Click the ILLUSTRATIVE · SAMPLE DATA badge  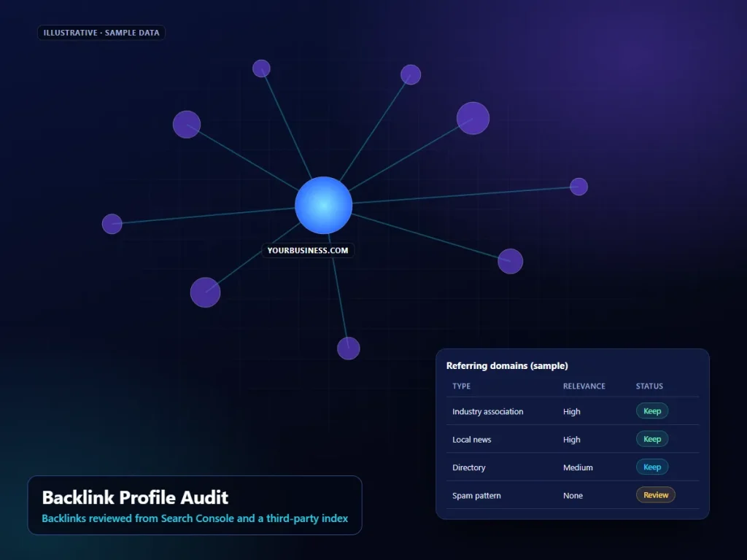[101, 33]
